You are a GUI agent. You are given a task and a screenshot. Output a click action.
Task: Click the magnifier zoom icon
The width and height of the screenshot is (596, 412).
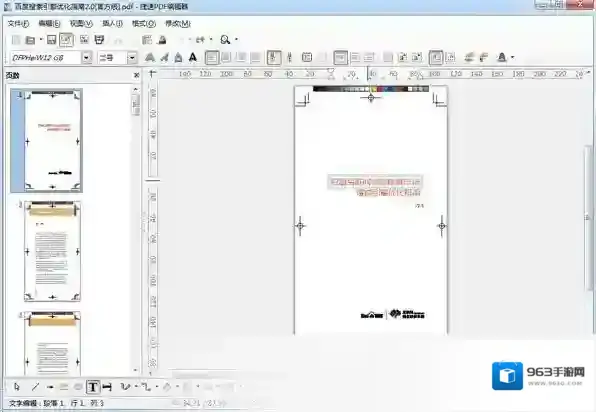(225, 39)
